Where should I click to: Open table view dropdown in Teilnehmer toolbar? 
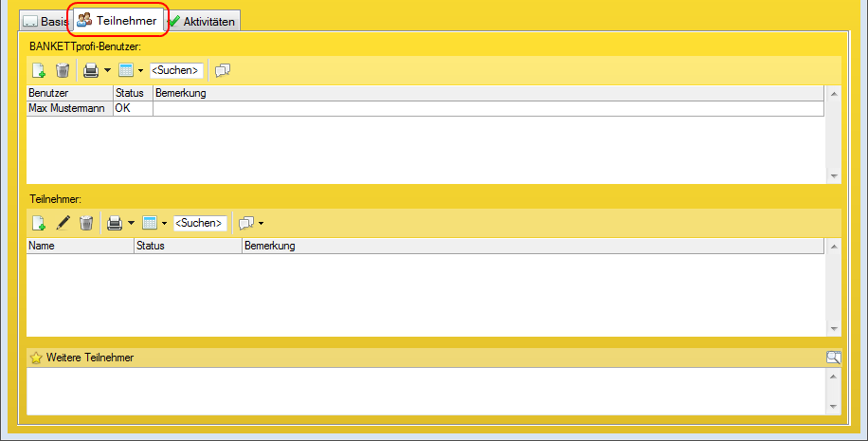point(164,224)
